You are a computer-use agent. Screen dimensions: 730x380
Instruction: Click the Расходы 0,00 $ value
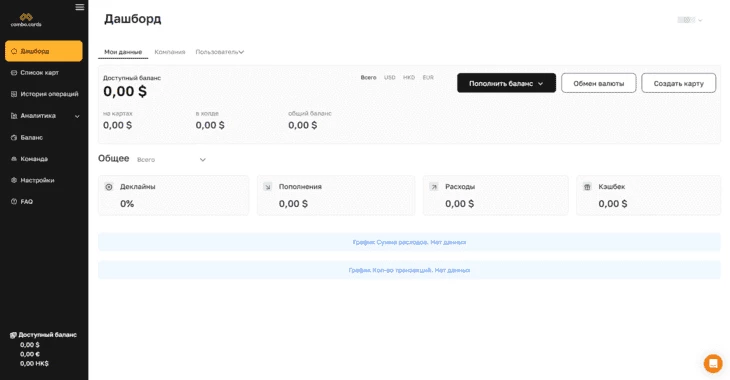click(460, 204)
